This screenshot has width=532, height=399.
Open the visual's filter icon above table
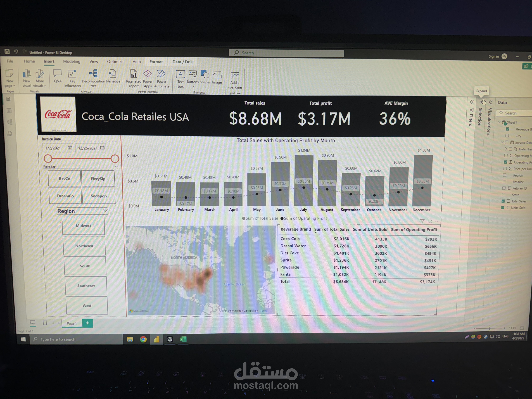pos(422,221)
